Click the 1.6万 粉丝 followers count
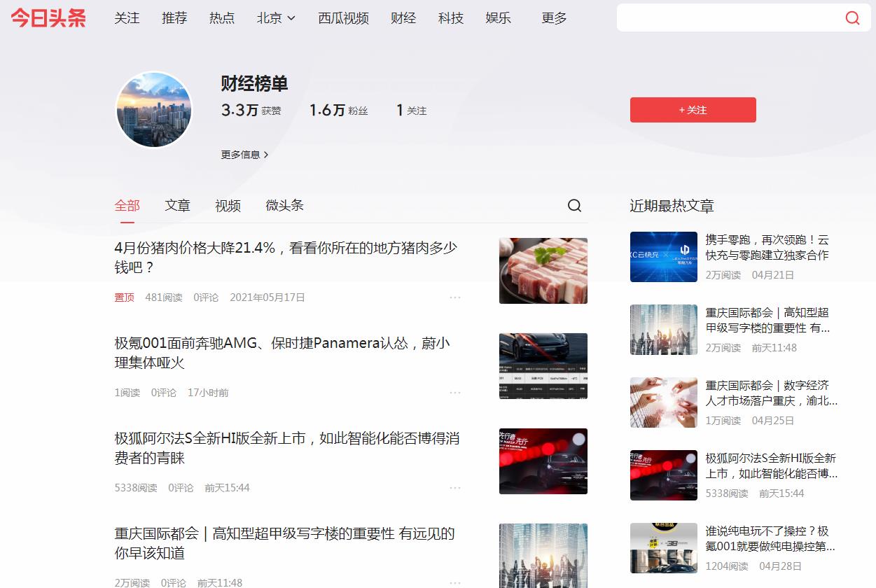 pos(339,110)
